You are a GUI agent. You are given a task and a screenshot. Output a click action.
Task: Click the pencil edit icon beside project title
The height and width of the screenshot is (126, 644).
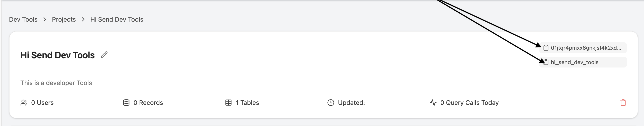tap(104, 55)
